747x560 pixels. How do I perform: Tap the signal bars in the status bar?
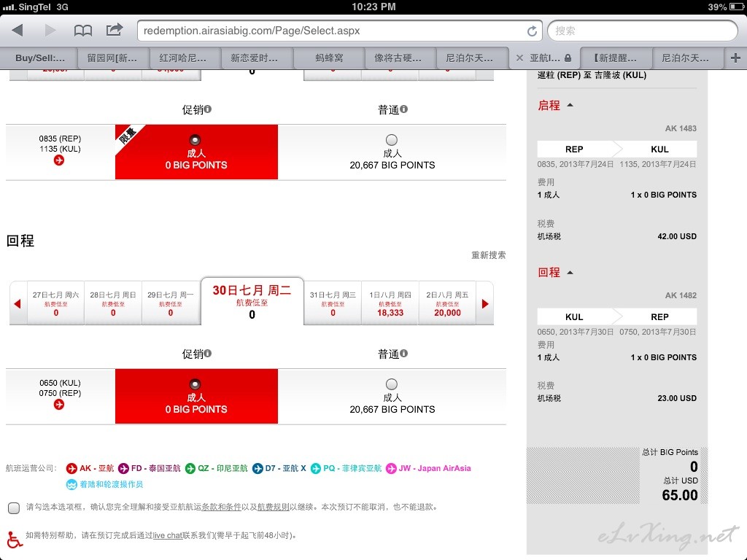9,7
